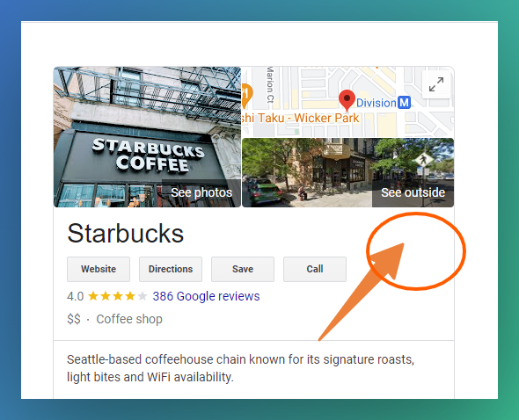Click the Division station label on the map
This screenshot has width=519, height=420.
click(376, 103)
